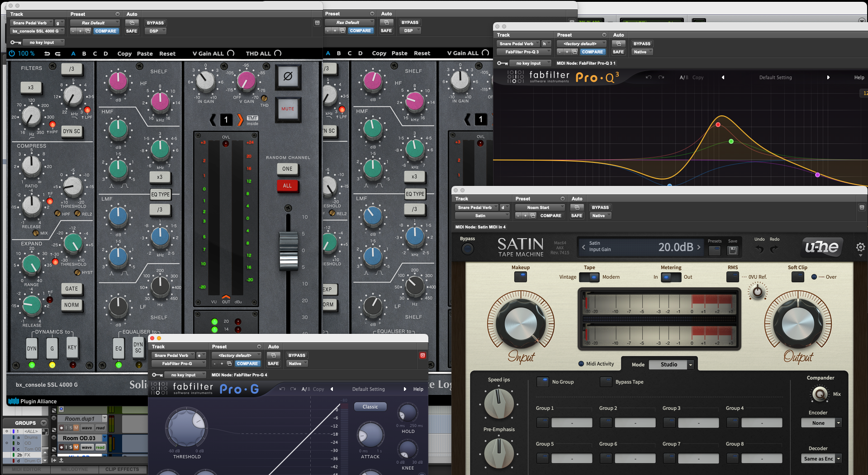Image resolution: width=868 pixels, height=475 pixels.
Task: Click the bx_console redo arrow icon
Action: tap(58, 53)
